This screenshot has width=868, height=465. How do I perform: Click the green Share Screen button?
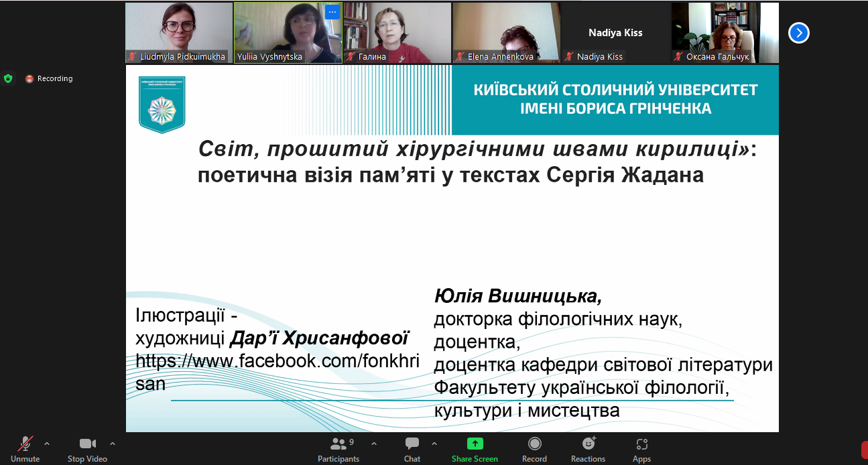[475, 448]
